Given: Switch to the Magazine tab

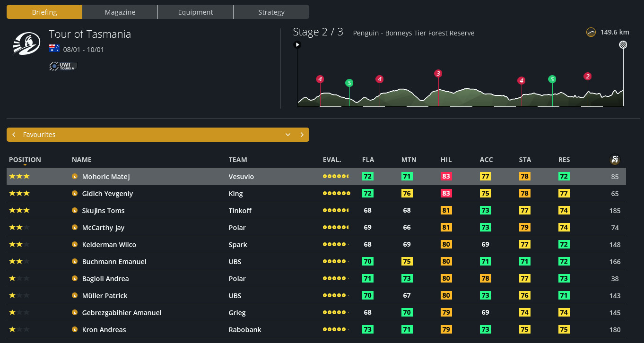Looking at the screenshot, I should coord(120,12).
